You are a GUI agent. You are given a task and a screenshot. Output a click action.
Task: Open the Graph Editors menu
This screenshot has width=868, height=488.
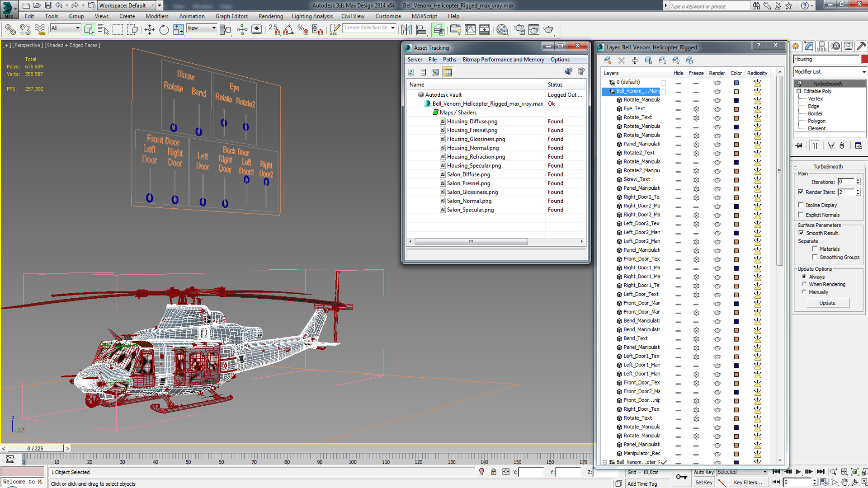tap(231, 16)
